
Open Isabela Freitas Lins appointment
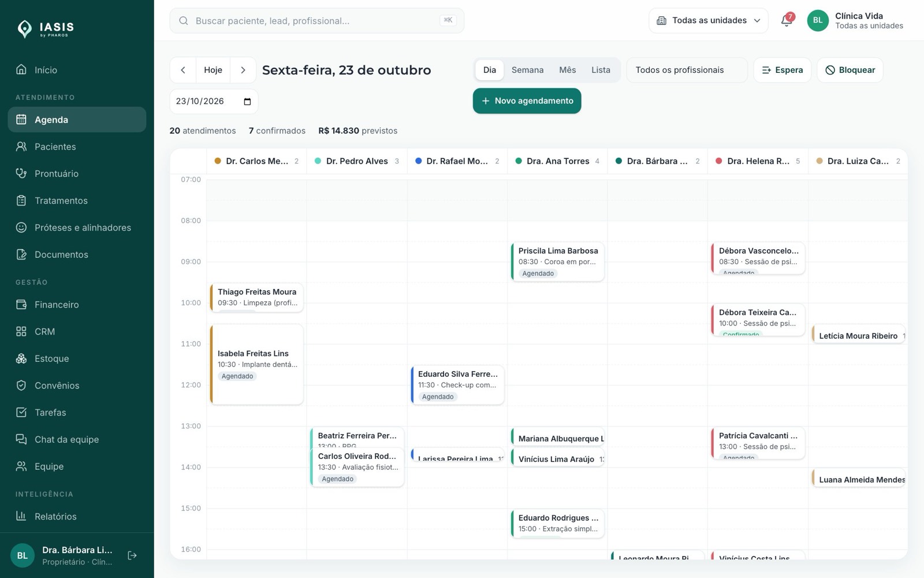[x=257, y=365]
